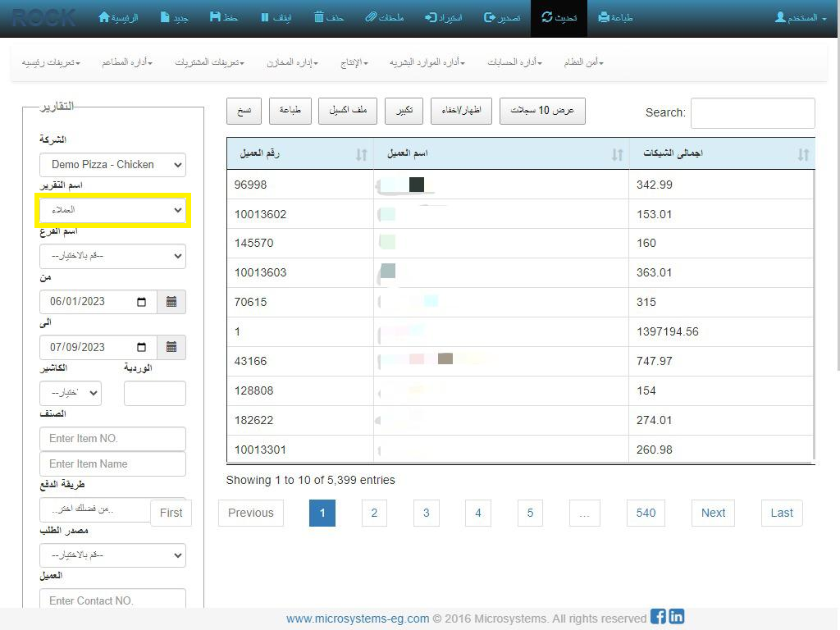The image size is (840, 630).
Task: Go to the Next results page
Action: coord(713,513)
